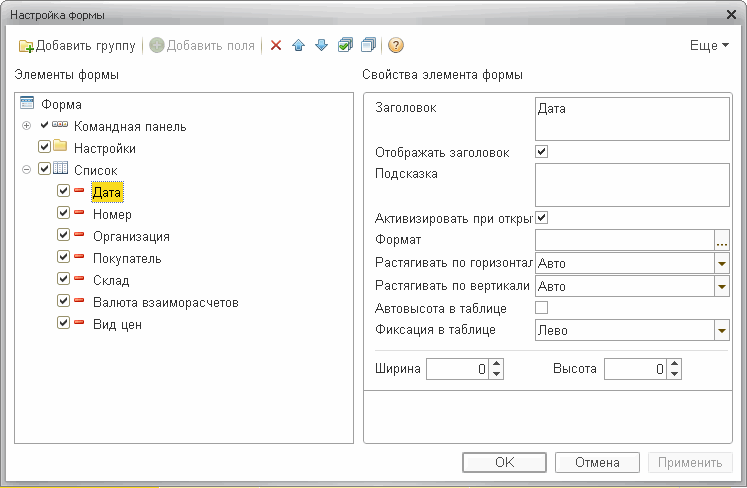Click the red delete X icon
The width and height of the screenshot is (747, 488).
pos(277,46)
